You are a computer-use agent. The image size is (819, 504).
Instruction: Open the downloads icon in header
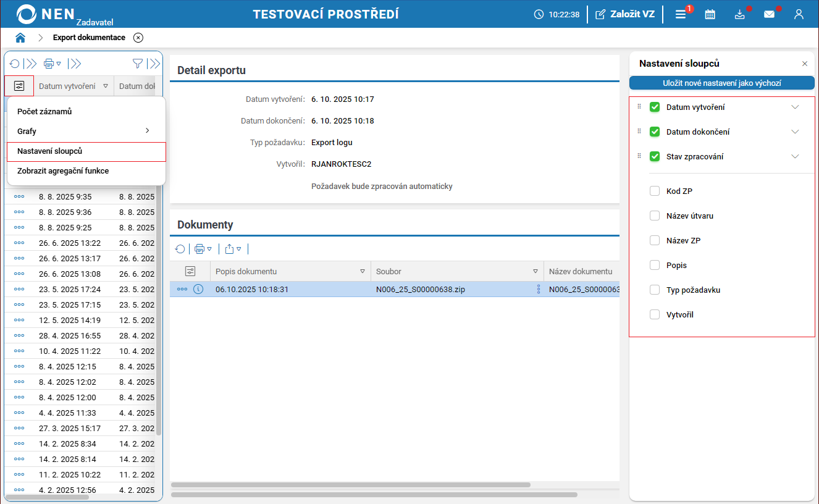tap(739, 14)
